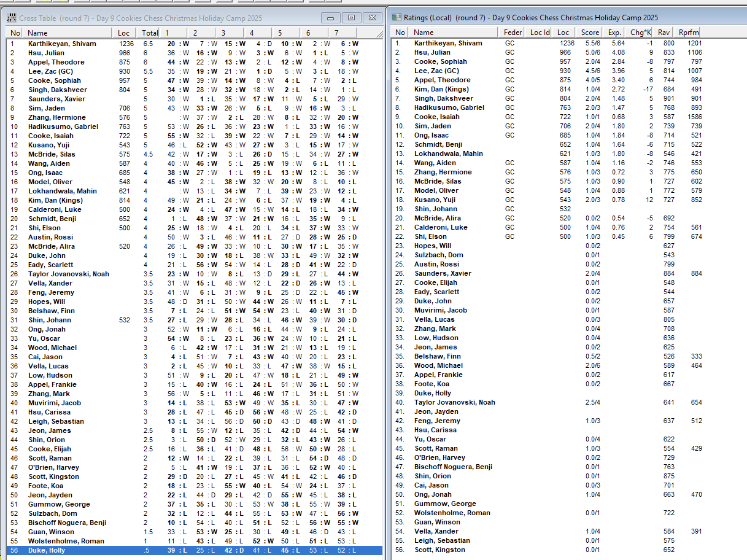The height and width of the screenshot is (560, 747).
Task: Select Hopes, Will in the Ratings window
Action: (432, 246)
